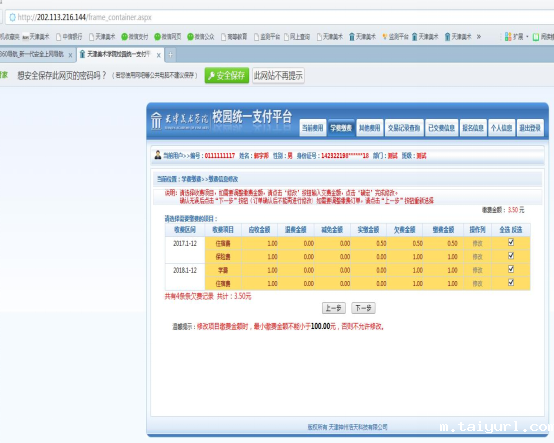Click the current user avatar icon
The height and width of the screenshot is (443, 554).
(x=158, y=155)
